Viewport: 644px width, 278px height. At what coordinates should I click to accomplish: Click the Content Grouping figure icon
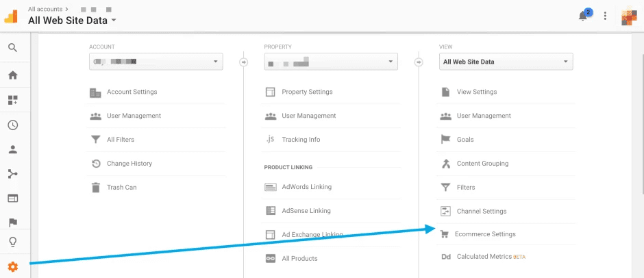(x=445, y=164)
